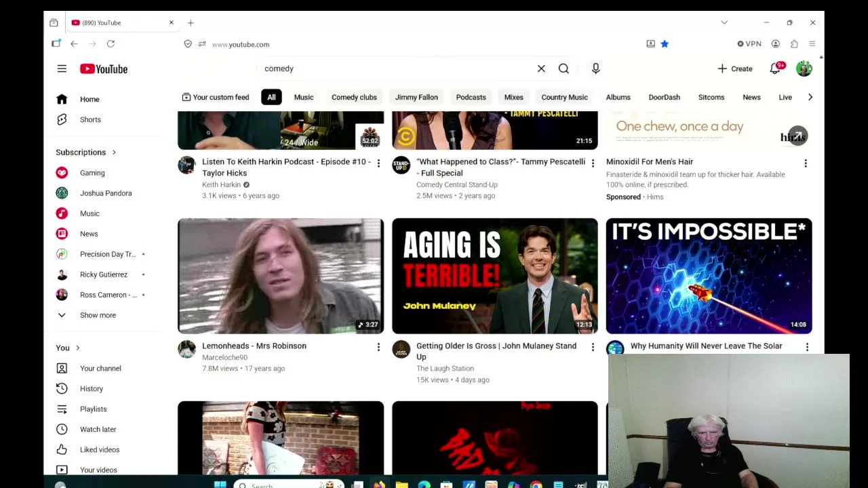Start voice search with the microphone
The width and height of the screenshot is (868, 488).
tap(595, 68)
